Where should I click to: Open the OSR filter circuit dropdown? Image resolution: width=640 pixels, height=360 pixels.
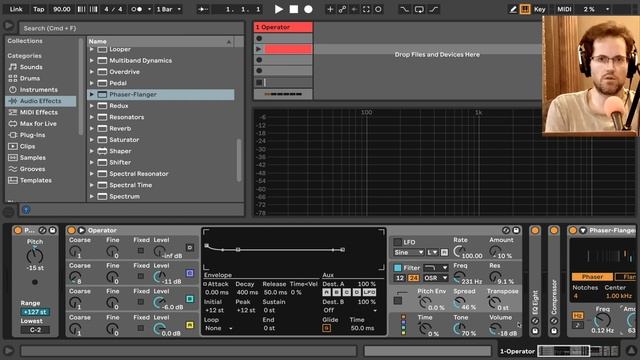point(436,278)
